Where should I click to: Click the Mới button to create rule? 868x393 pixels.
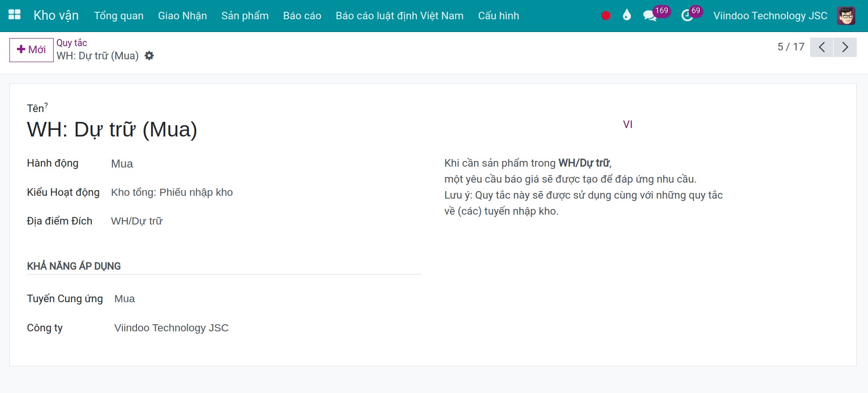coord(32,50)
